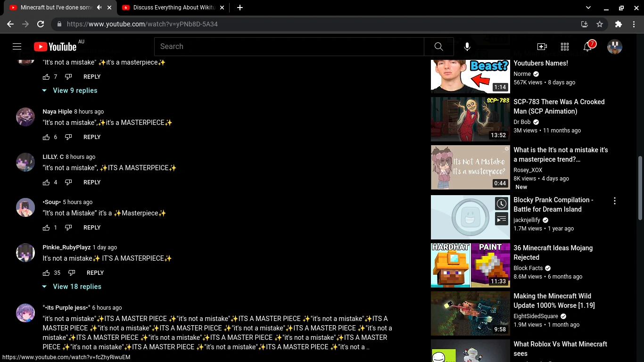The height and width of the screenshot is (362, 644).
Task: Open What Roblox Vs What Minecraft sees title
Action: pyautogui.click(x=560, y=349)
